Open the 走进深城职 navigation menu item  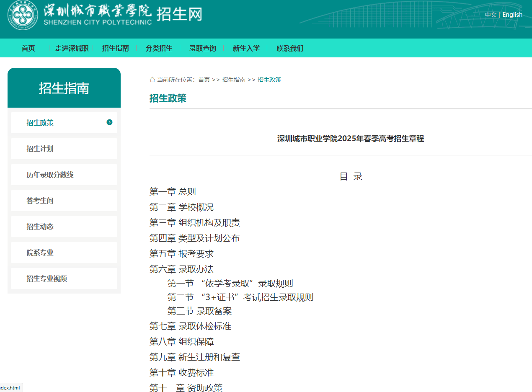(71, 48)
